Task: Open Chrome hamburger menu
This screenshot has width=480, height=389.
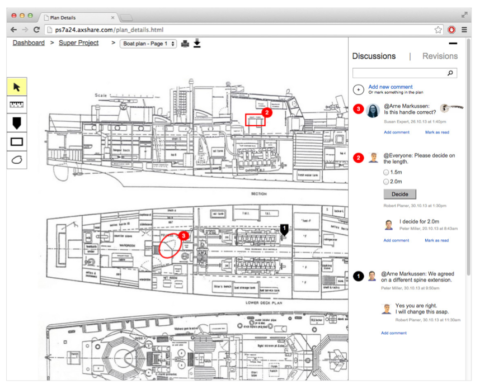Action: coord(464,30)
